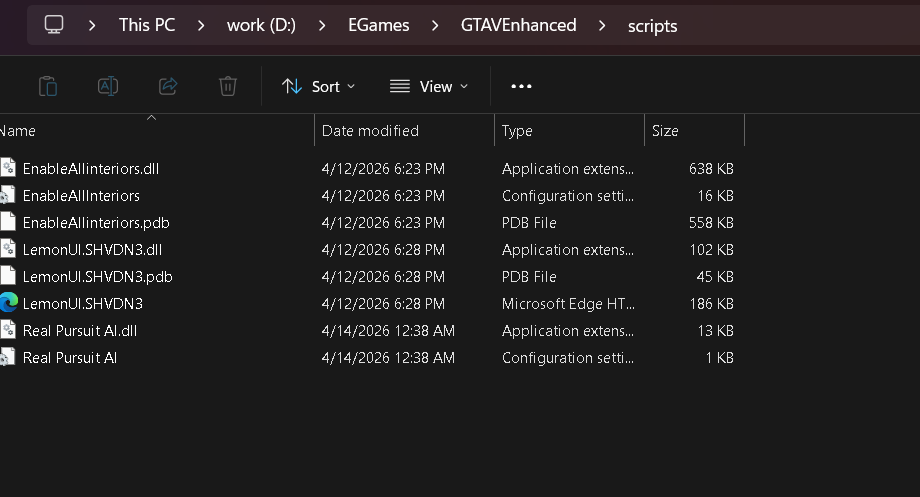
Task: Toggle sort arrow above Name column
Action: (x=151, y=118)
